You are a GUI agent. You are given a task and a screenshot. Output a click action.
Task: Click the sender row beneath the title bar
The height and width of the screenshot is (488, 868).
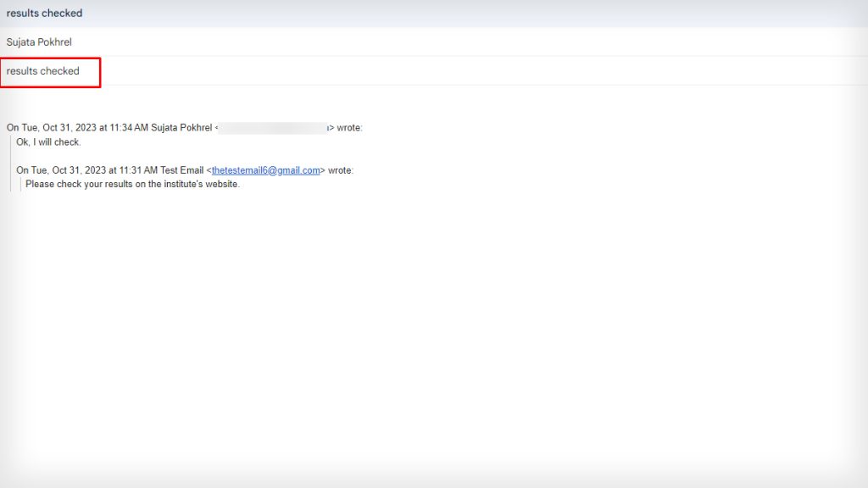click(x=38, y=42)
